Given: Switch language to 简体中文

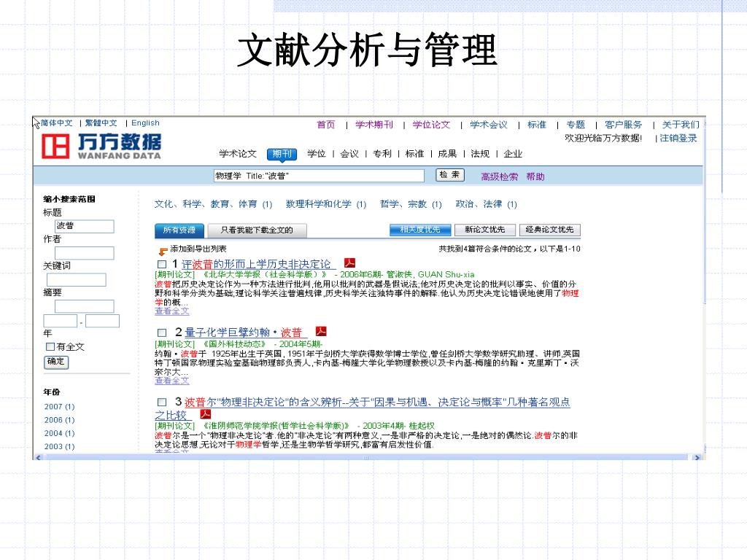Looking at the screenshot, I should tap(56, 122).
